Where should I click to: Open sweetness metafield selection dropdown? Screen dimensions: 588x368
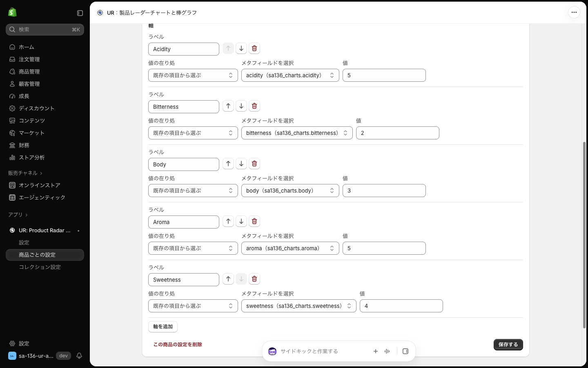[299, 306]
